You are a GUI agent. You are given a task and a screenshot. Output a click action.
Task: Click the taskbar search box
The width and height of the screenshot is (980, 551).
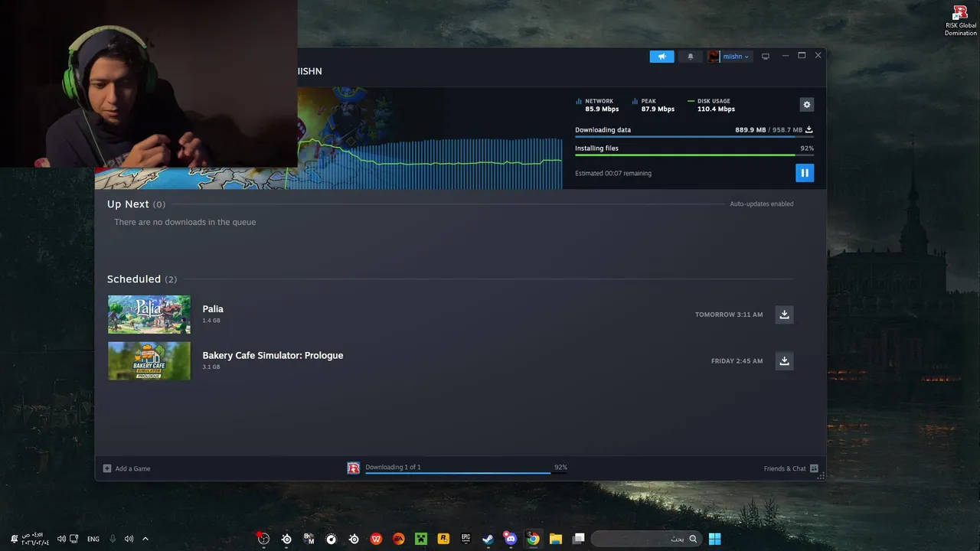click(x=647, y=539)
